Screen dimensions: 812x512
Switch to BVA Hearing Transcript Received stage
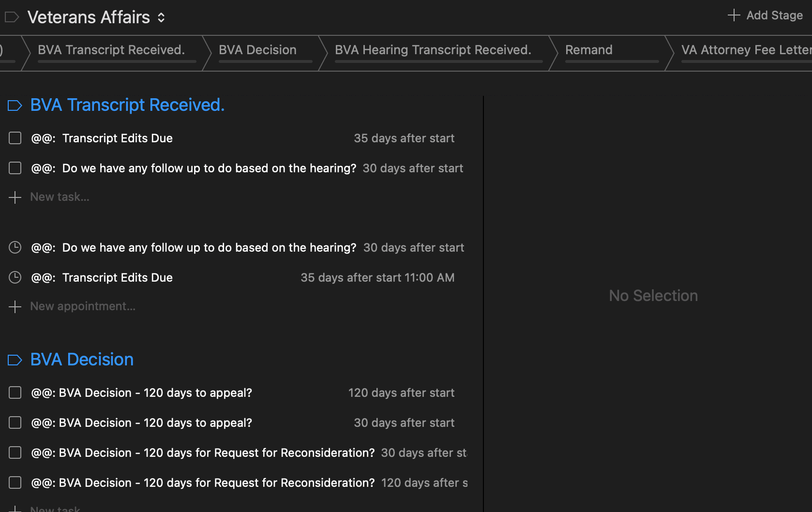click(433, 50)
